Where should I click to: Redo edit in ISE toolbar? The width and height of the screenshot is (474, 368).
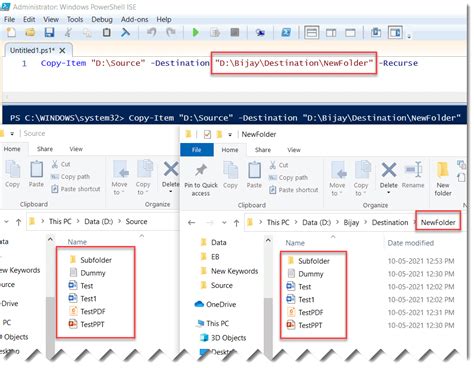click(171, 32)
